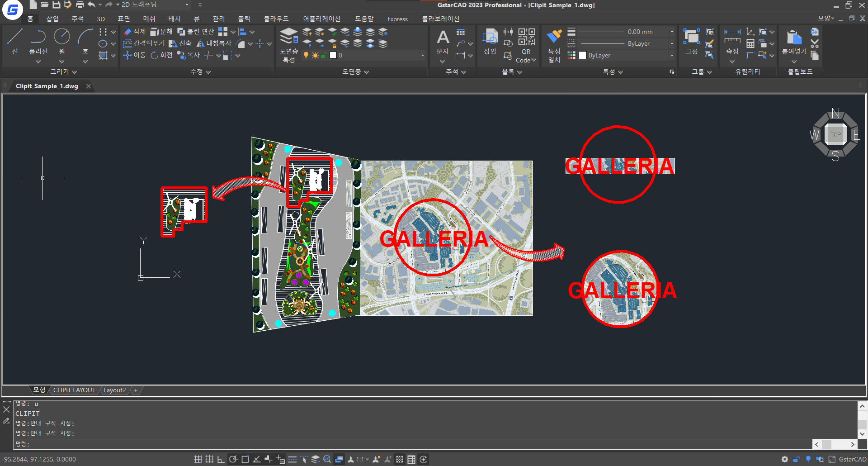Click the layer 0 white color swatch
The image size is (868, 466).
coord(333,55)
